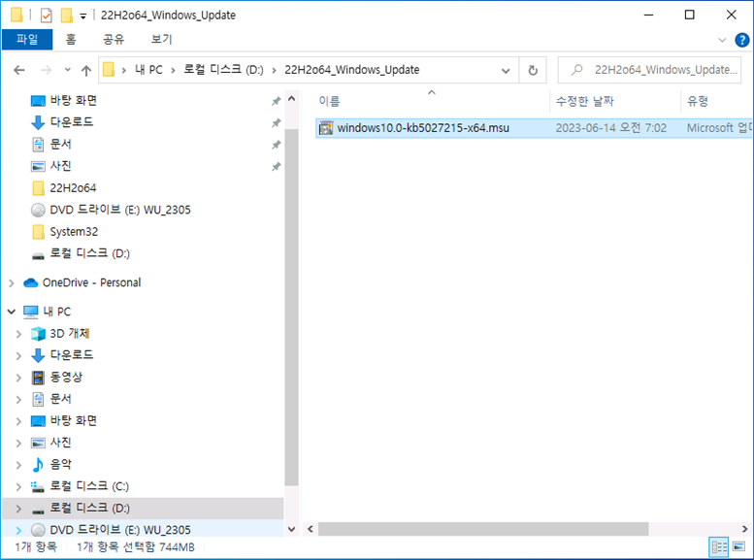Click 내 PC in the address bar
The width and height of the screenshot is (754, 560).
pyautogui.click(x=148, y=70)
